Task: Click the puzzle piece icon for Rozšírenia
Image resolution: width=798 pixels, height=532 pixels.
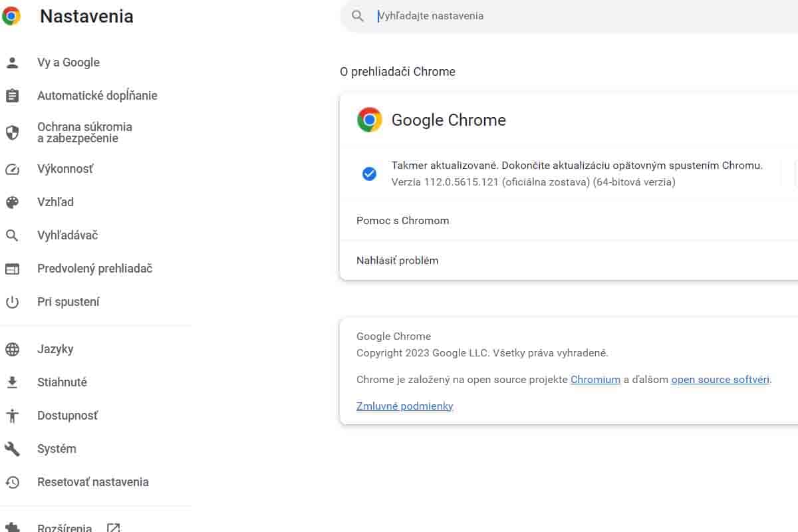Action: (12, 527)
